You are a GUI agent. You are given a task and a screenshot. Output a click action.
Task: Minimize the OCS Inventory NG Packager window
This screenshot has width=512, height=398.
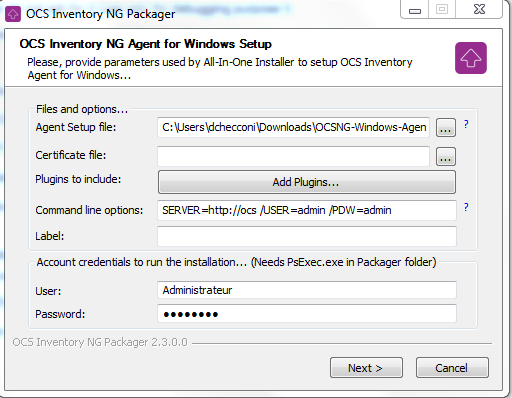415,10
